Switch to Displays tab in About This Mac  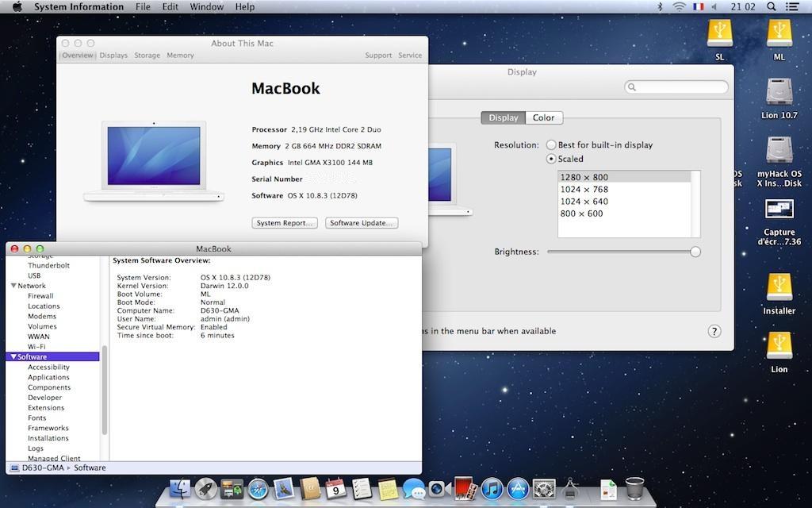click(x=113, y=55)
